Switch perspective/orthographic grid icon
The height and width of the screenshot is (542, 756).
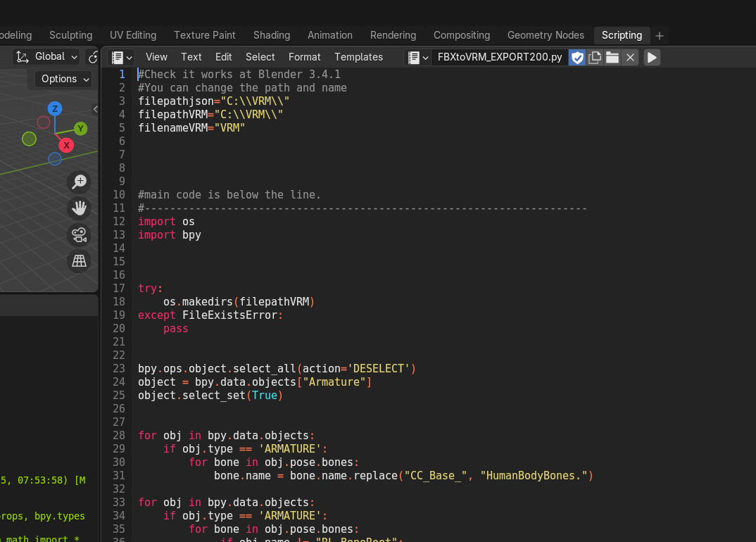[x=79, y=261]
